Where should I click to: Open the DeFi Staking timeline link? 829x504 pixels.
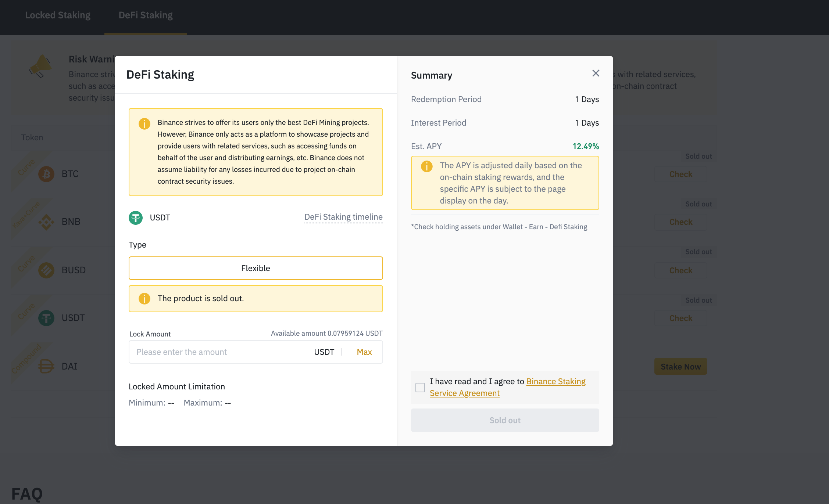pyautogui.click(x=343, y=217)
